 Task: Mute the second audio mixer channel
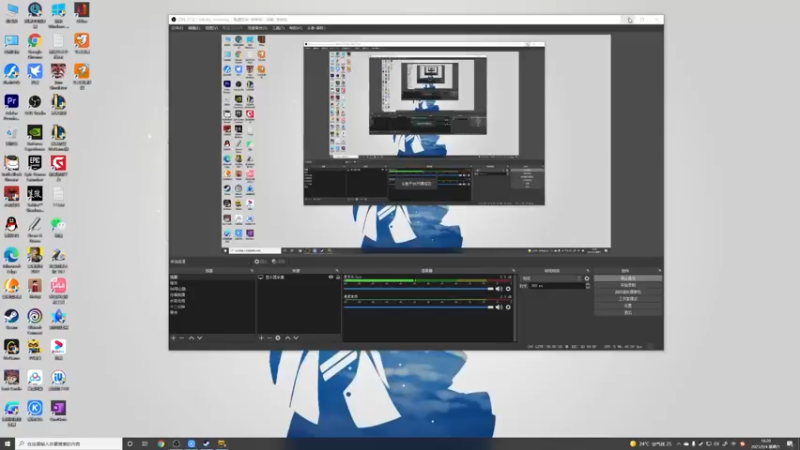pos(499,307)
